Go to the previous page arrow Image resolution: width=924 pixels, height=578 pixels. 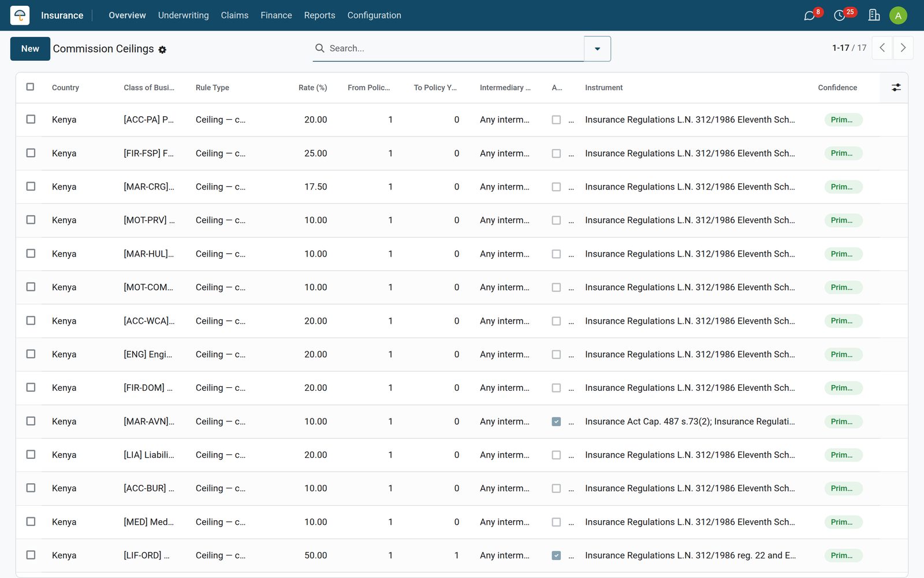pos(882,48)
